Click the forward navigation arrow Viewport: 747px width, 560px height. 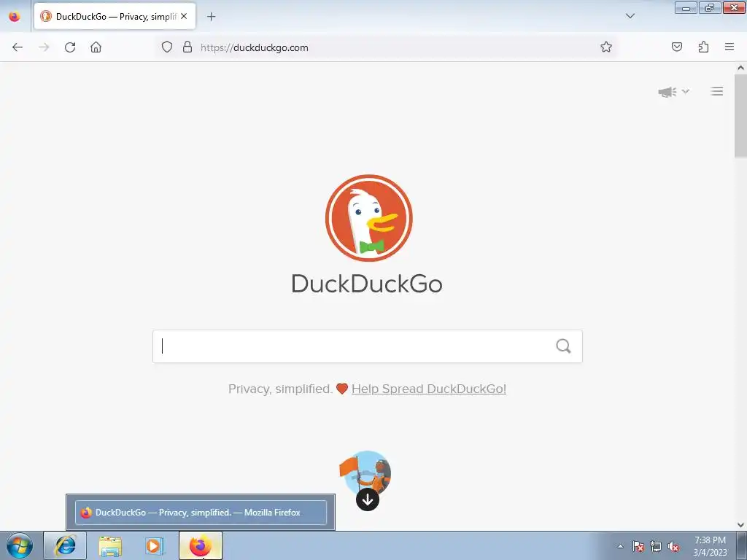(44, 47)
